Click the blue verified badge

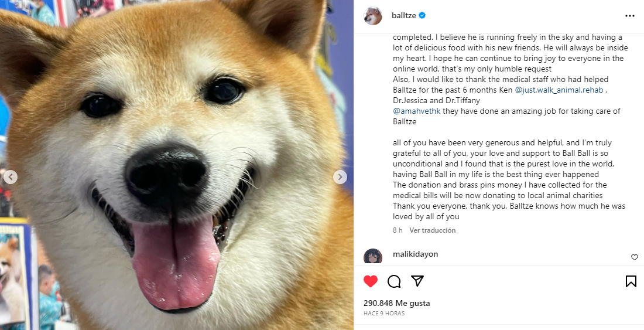422,16
